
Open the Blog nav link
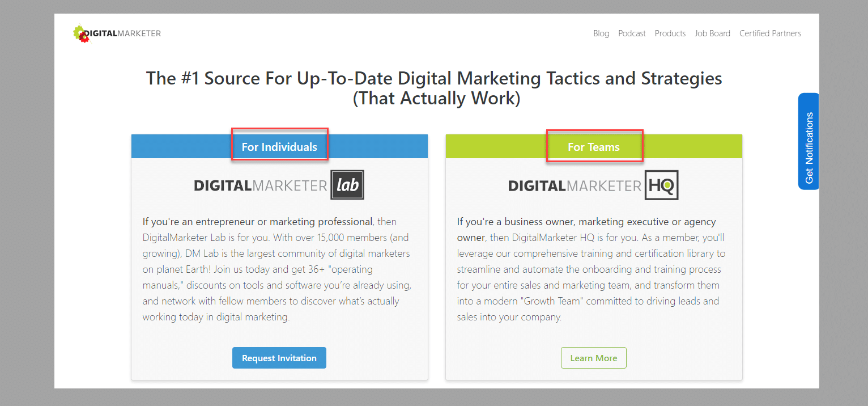point(601,33)
